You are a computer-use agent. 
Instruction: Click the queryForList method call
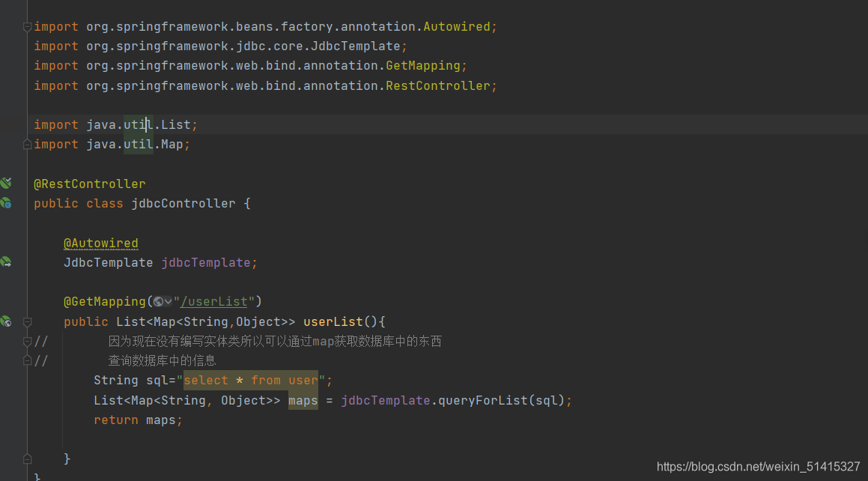point(483,401)
